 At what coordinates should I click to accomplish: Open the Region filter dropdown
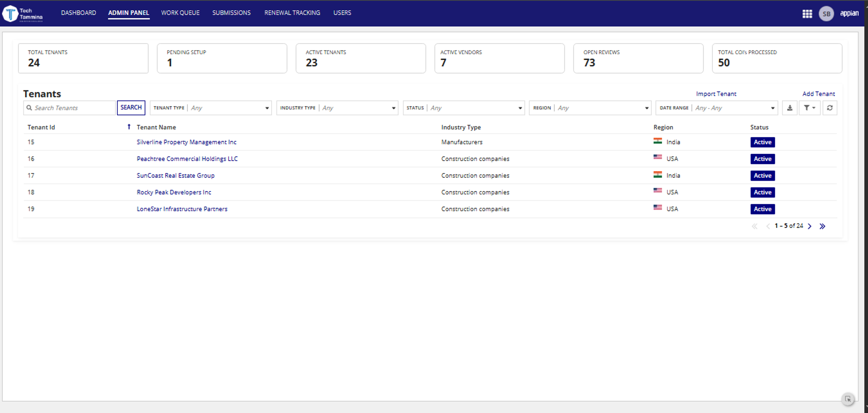590,108
